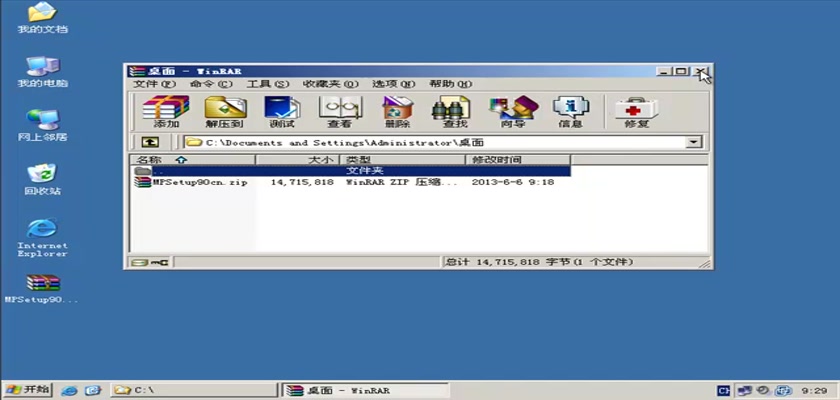
Task: Open the File (文件) menu
Action: pyautogui.click(x=154, y=84)
